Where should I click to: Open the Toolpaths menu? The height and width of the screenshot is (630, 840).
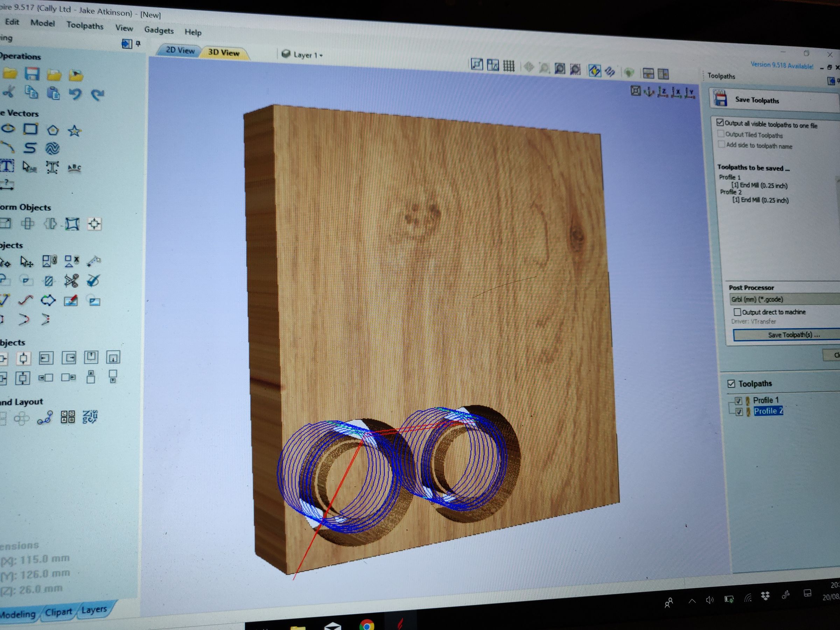[85, 26]
